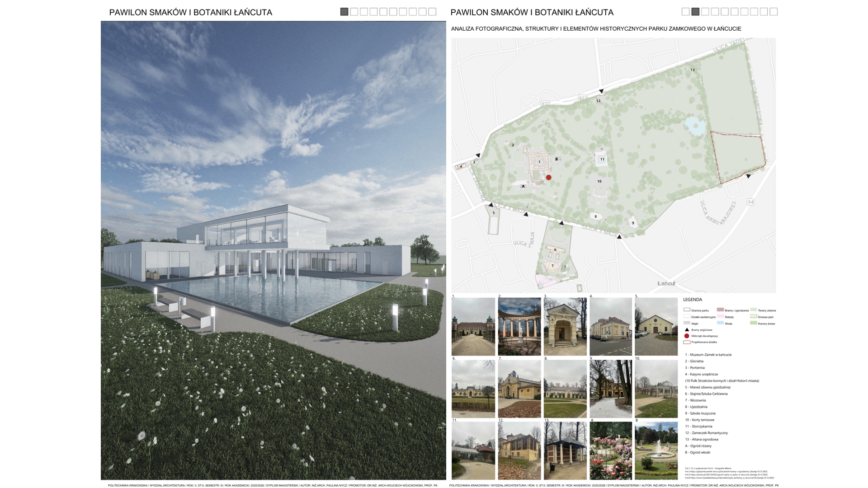Click map marker number 11 Storczykarnia

click(x=602, y=159)
